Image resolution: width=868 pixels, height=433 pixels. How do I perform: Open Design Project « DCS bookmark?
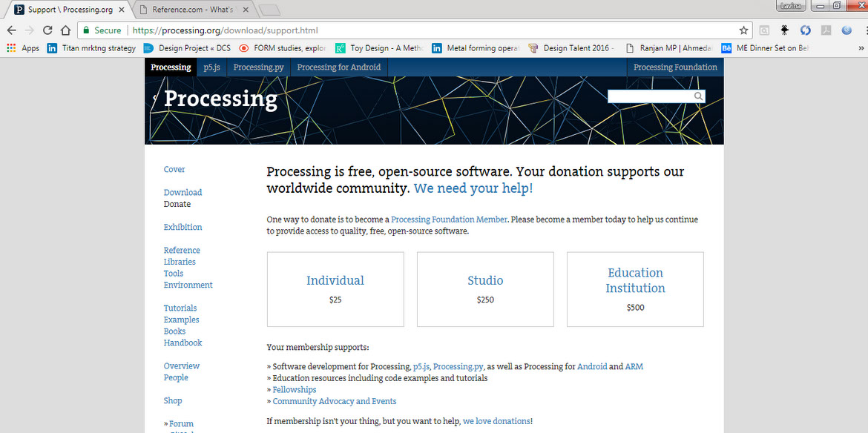[x=186, y=48]
